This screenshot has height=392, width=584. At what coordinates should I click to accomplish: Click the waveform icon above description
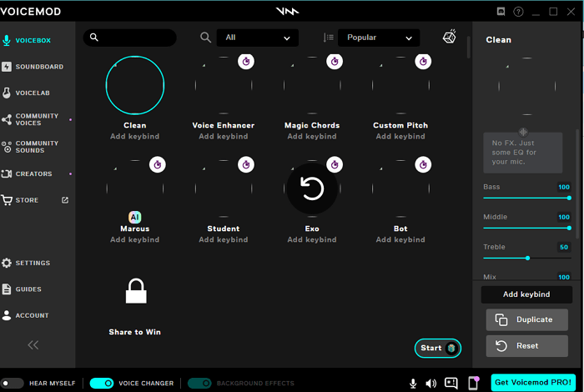pos(523,132)
